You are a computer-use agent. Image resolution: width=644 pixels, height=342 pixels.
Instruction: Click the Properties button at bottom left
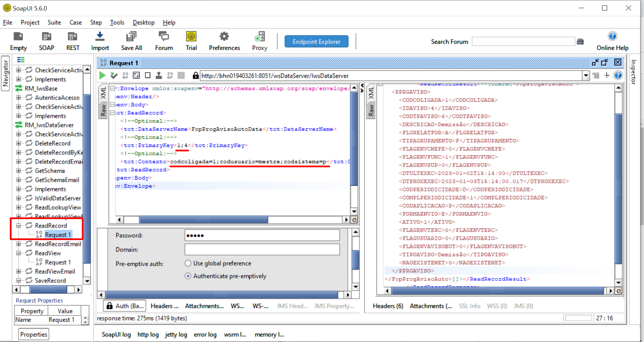point(33,334)
